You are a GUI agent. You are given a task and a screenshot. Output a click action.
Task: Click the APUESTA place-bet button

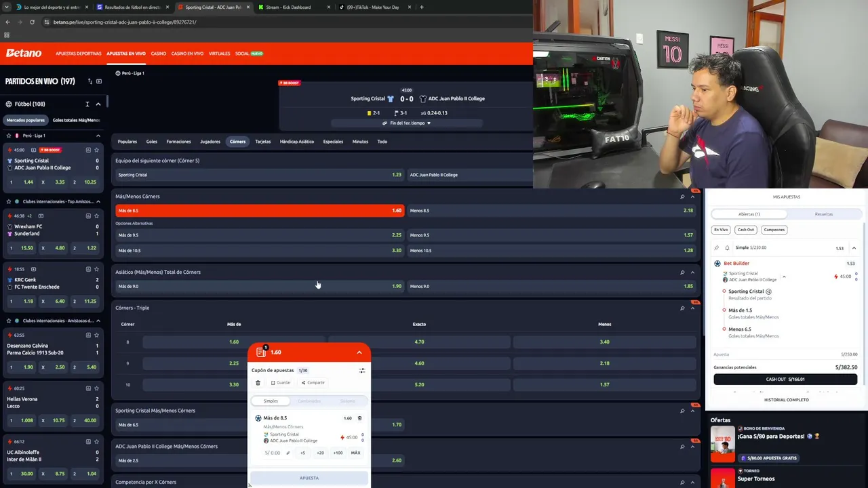click(309, 479)
